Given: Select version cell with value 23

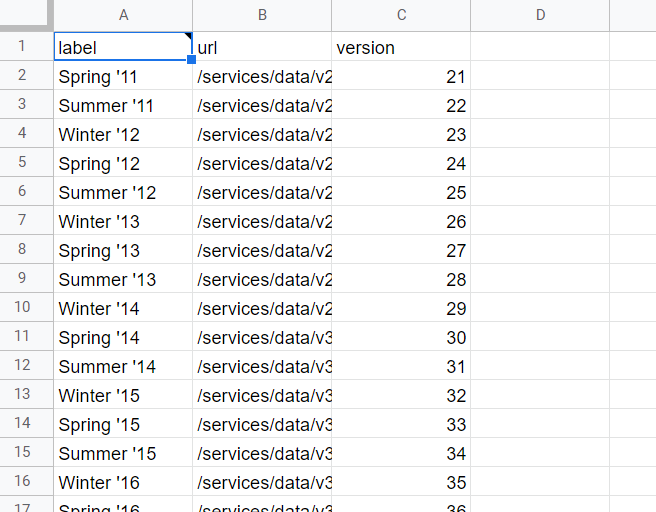Looking at the screenshot, I should [401, 133].
